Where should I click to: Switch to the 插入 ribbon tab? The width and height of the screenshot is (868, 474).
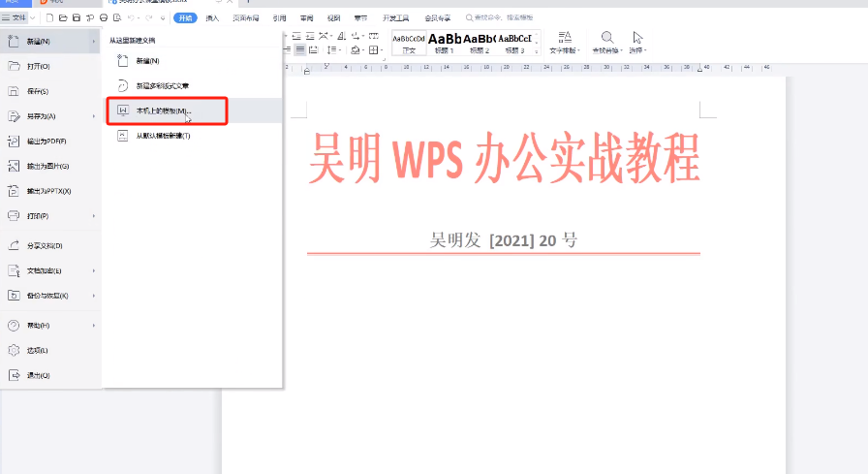pyautogui.click(x=212, y=17)
